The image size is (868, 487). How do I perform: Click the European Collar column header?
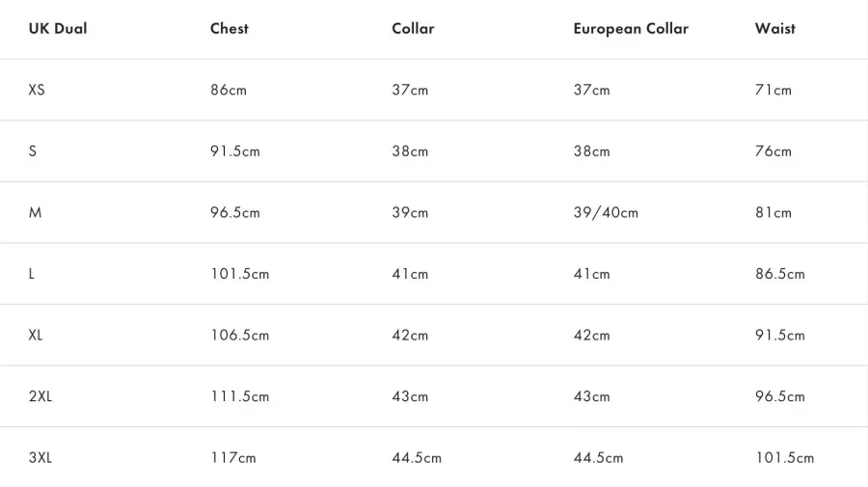[631, 29]
